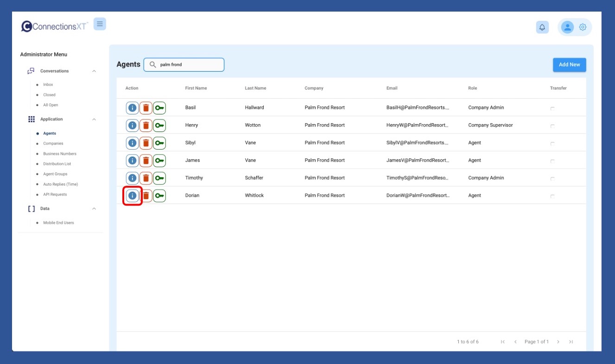Screen dimensions: 615x364
Task: Sort by Last Name column header
Action: (x=255, y=88)
